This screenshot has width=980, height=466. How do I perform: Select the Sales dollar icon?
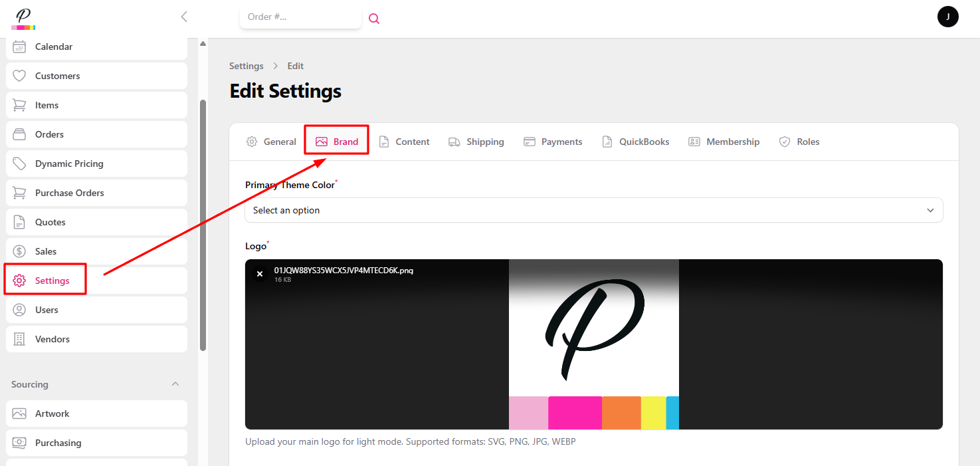pyautogui.click(x=20, y=251)
